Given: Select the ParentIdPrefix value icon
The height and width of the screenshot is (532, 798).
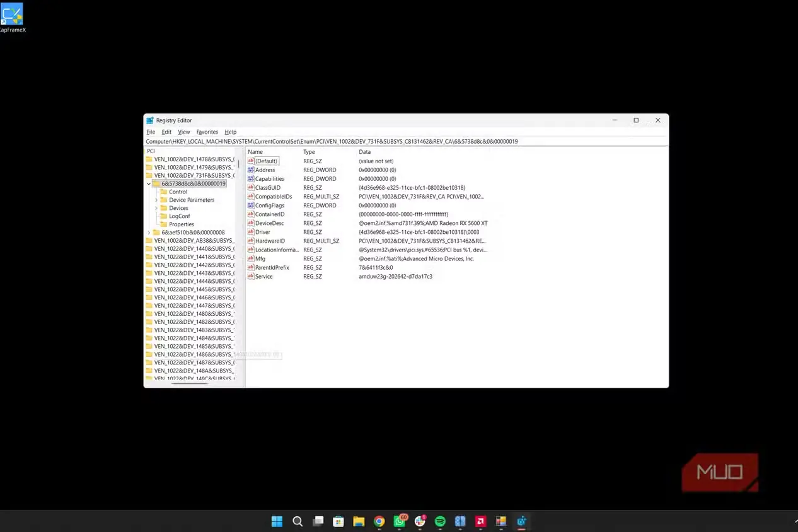Looking at the screenshot, I should pos(251,267).
